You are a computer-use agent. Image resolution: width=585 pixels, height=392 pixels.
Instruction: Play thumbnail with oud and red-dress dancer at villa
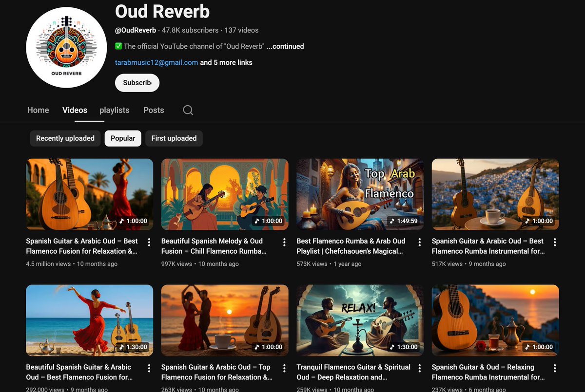tap(90, 194)
